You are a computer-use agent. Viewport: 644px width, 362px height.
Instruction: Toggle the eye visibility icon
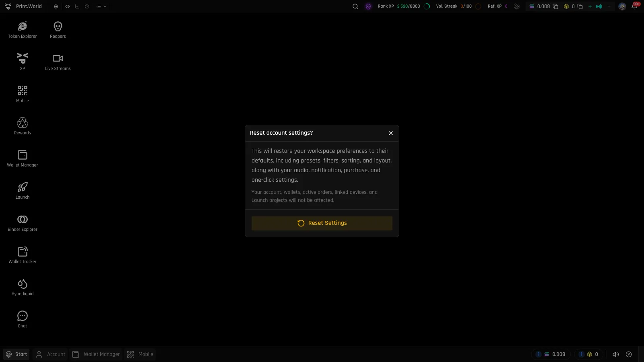[67, 6]
